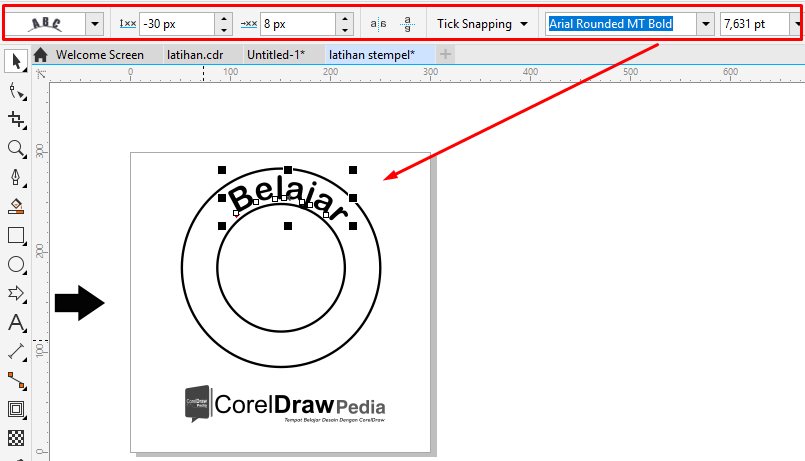Activate the Zoom magnifier tool
Screen dimensions: 805x461
pyautogui.click(x=16, y=149)
